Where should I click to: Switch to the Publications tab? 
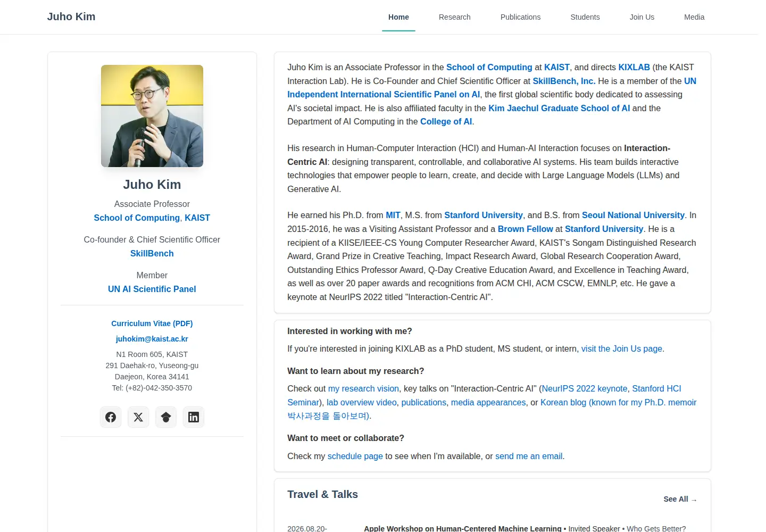520,17
